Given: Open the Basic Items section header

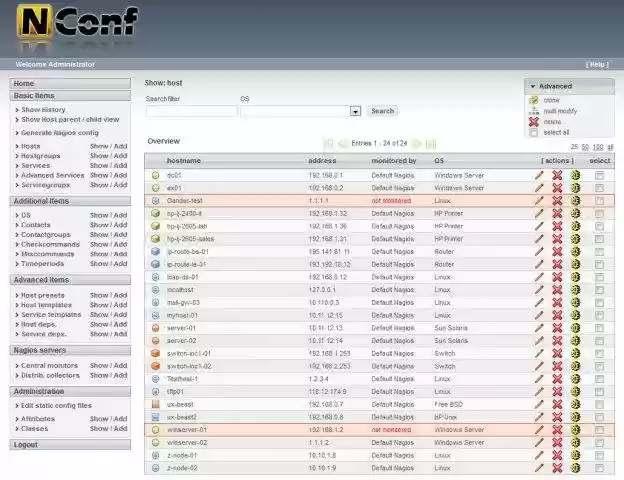Looking at the screenshot, I should click(x=70, y=96).
